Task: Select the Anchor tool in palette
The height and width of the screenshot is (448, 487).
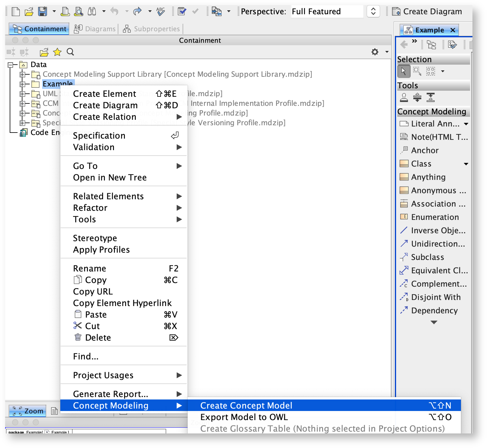Action: [x=425, y=150]
